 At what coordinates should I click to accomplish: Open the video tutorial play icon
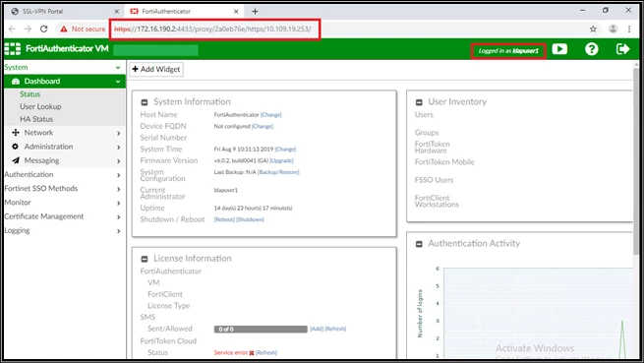pos(559,49)
